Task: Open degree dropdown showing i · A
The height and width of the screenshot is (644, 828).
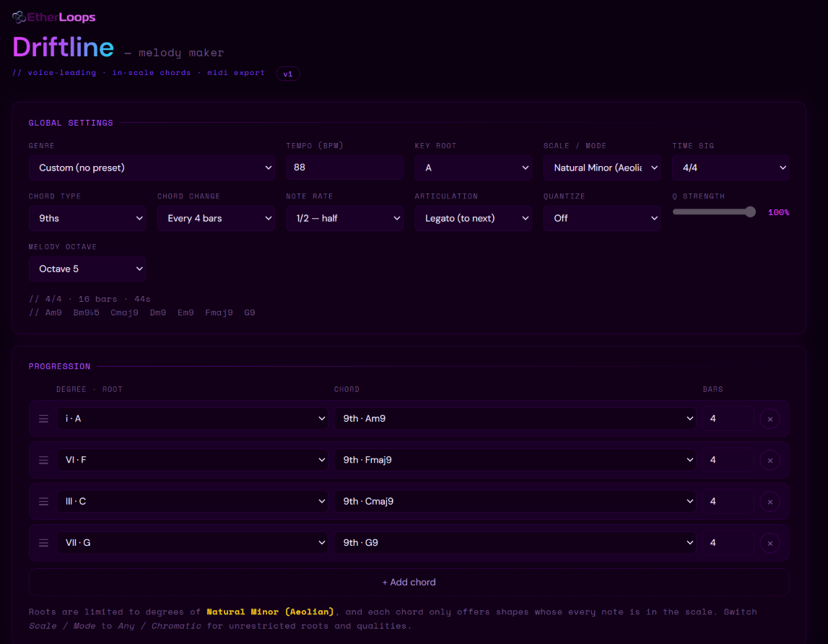Action: point(193,419)
